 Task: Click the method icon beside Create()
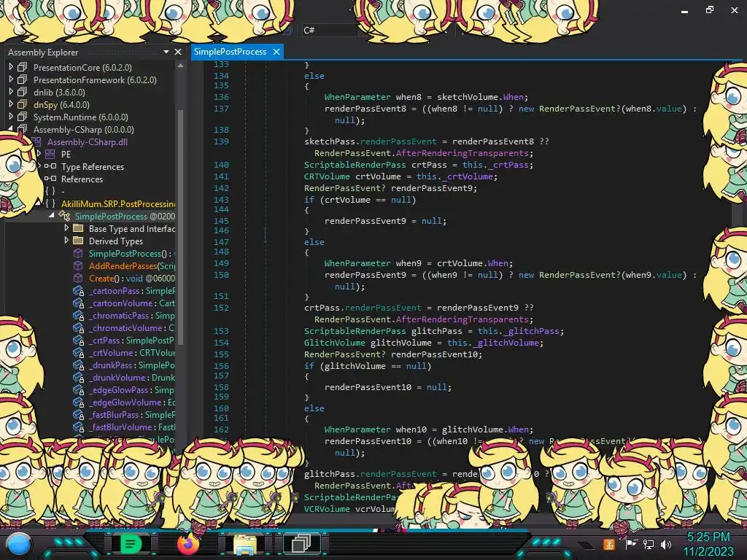coord(78,278)
